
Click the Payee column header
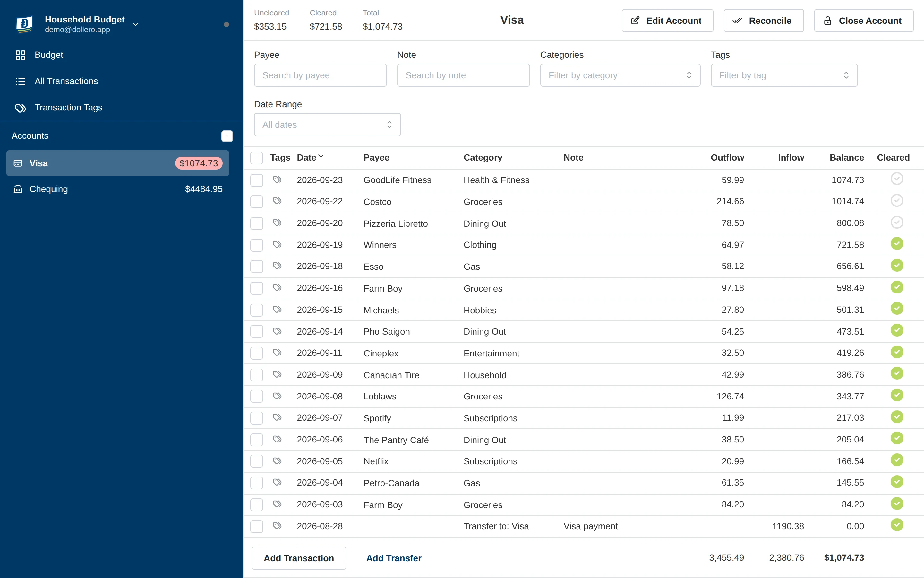(376, 157)
